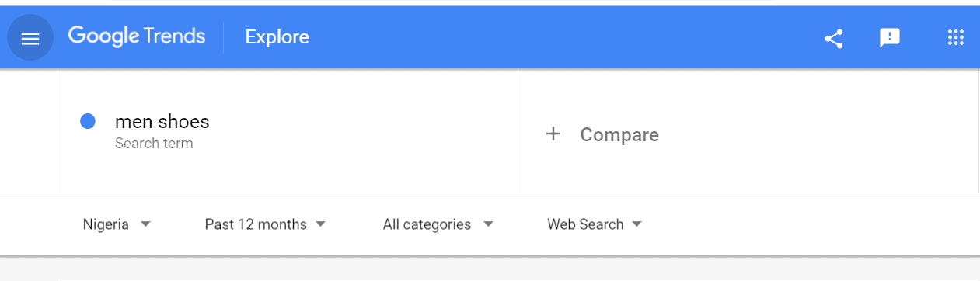Open the All categories filter

(x=438, y=224)
